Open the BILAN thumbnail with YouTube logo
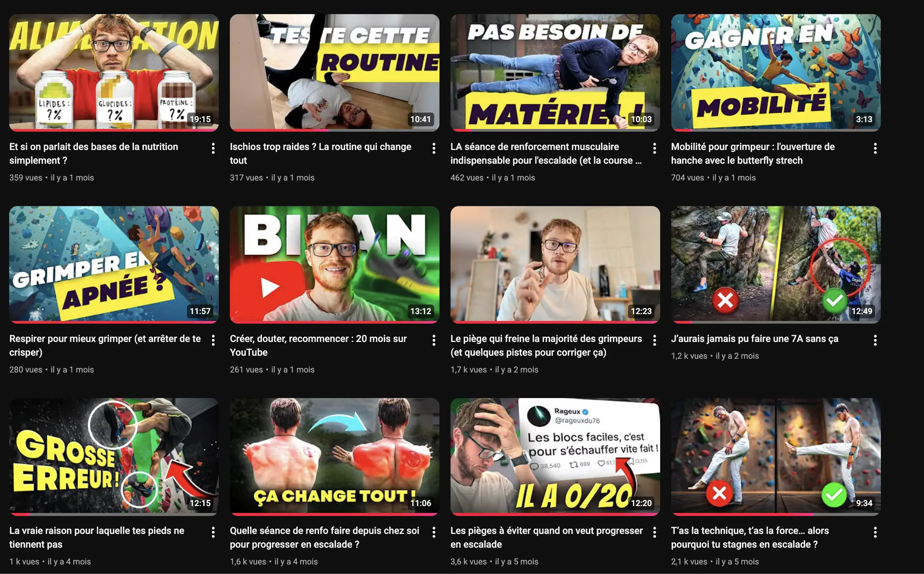 [x=334, y=264]
